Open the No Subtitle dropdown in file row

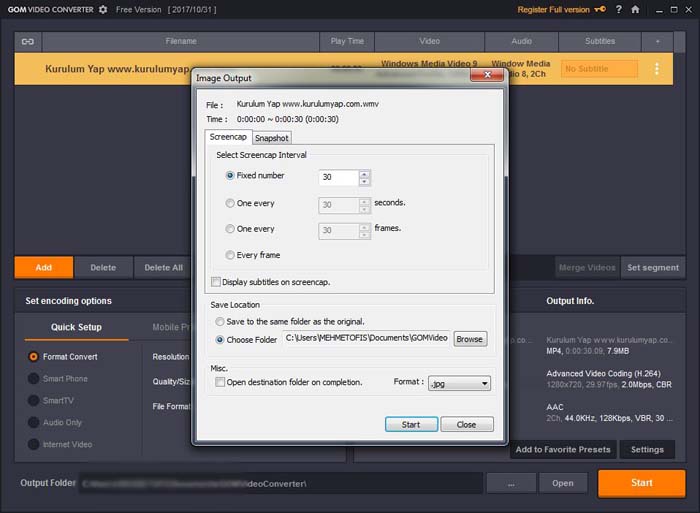click(599, 69)
